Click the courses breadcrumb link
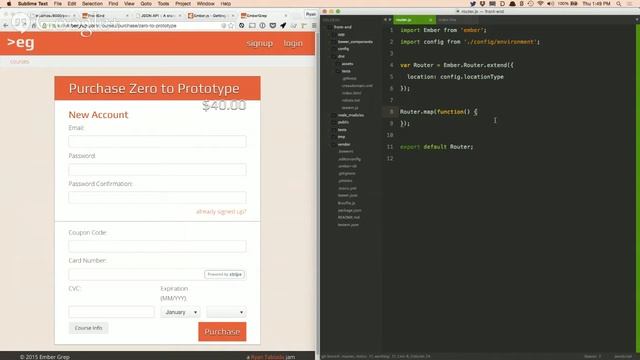 point(20,62)
